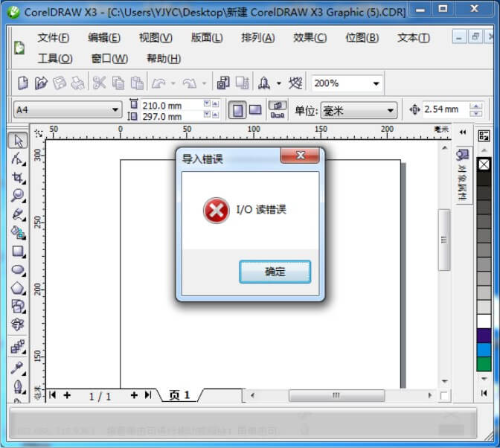Close the 导入错误 dialog with red X
This screenshot has width=500, height=448.
tap(300, 156)
